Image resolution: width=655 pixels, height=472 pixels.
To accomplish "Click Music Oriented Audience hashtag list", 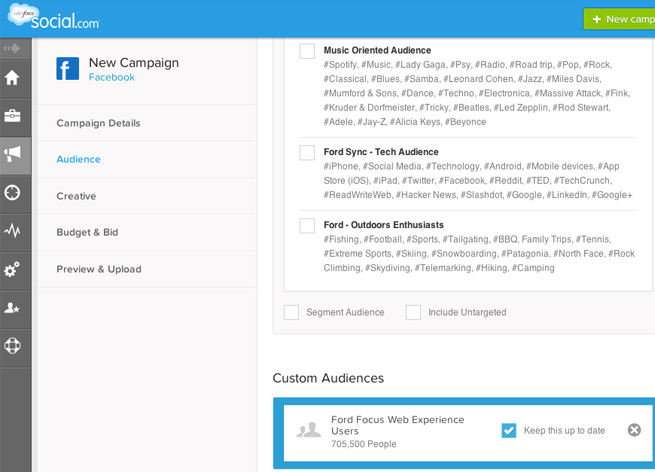I will click(477, 93).
